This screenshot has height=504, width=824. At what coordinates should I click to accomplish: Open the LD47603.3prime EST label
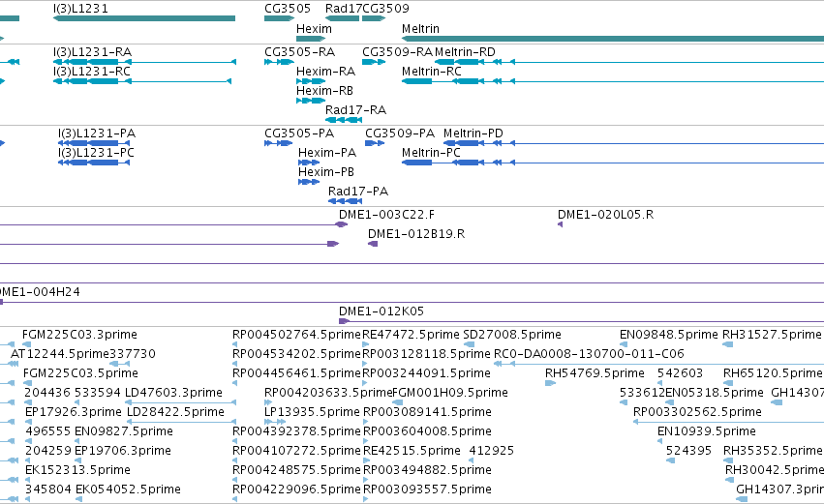173,393
